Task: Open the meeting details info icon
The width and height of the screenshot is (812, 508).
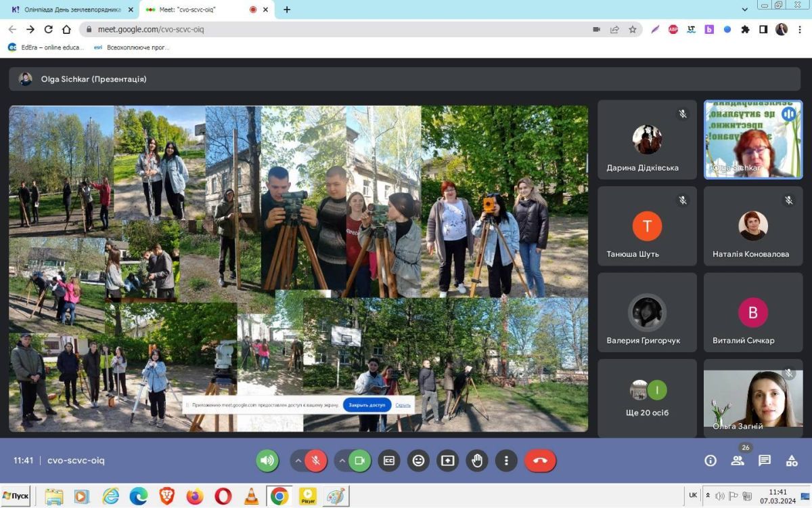Action: pos(710,461)
